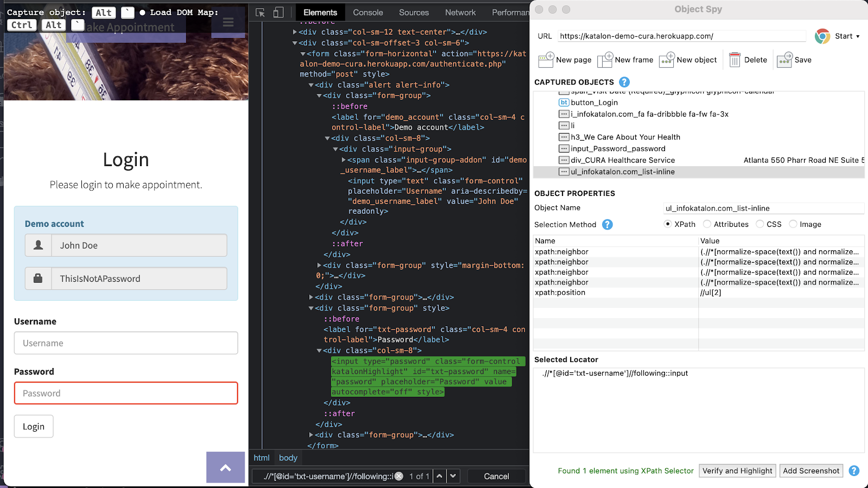Open the hamburger menu on the CURA page

click(228, 22)
